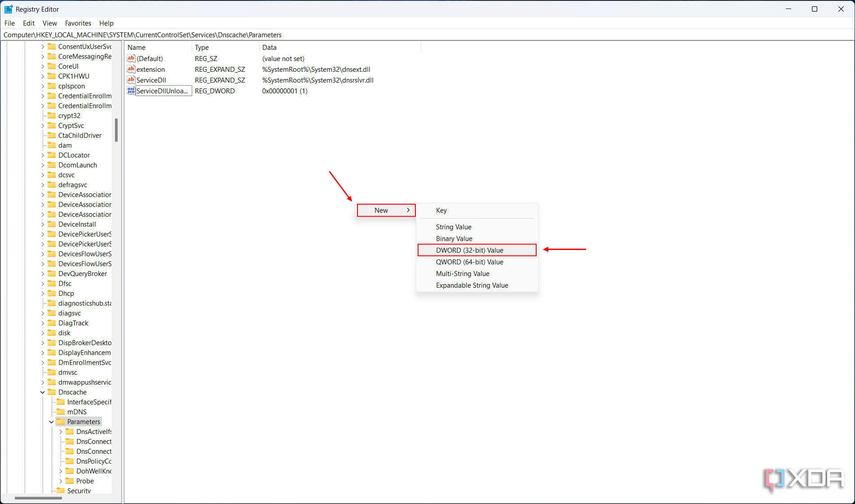Click the defragsvc folder icon
Screen dimensions: 855x504
tap(52, 184)
